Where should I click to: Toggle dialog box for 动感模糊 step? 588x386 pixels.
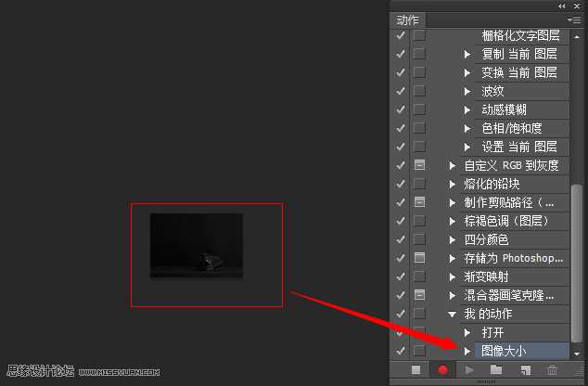pyautogui.click(x=419, y=109)
